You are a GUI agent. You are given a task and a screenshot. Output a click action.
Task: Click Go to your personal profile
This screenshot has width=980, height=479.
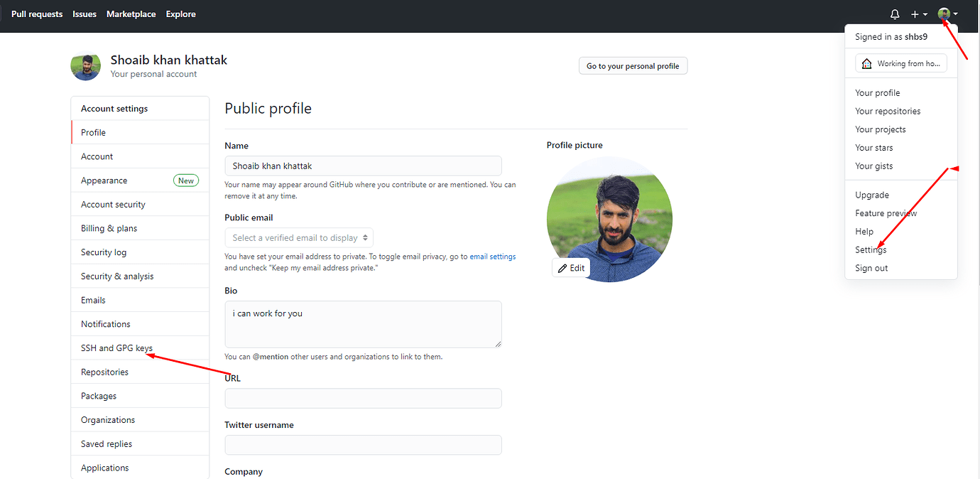(x=633, y=66)
